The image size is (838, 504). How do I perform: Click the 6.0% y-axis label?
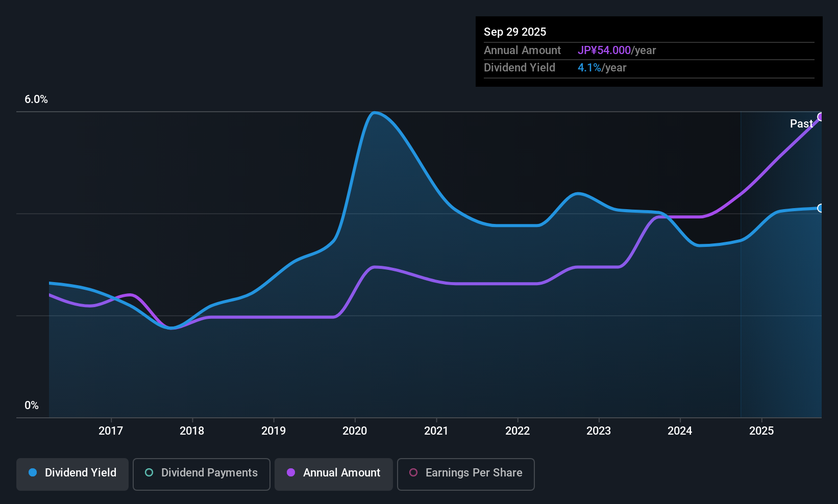pyautogui.click(x=36, y=99)
